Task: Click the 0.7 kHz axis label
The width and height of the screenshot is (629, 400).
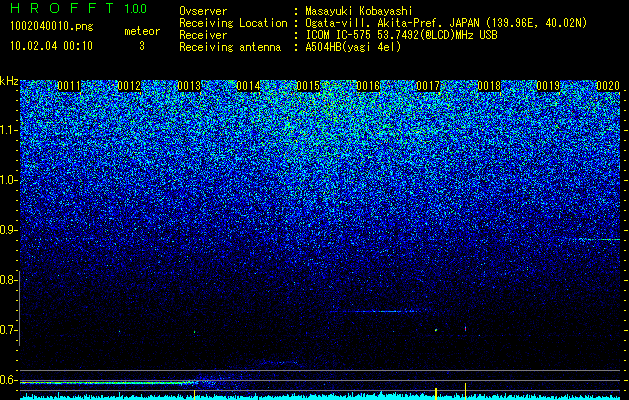Action: tap(8, 330)
